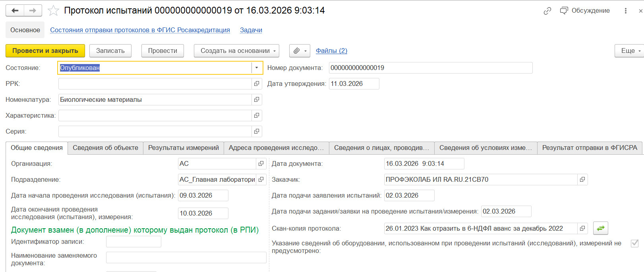Click the РРК input field

coord(155,84)
